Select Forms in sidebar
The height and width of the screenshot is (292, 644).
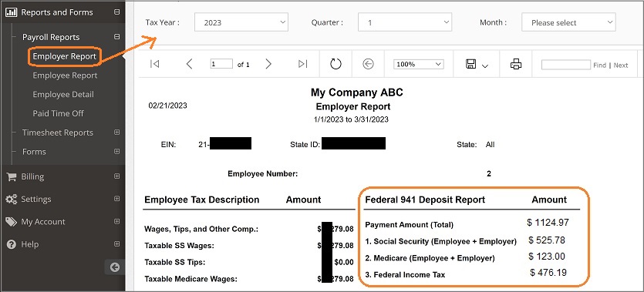click(x=34, y=151)
